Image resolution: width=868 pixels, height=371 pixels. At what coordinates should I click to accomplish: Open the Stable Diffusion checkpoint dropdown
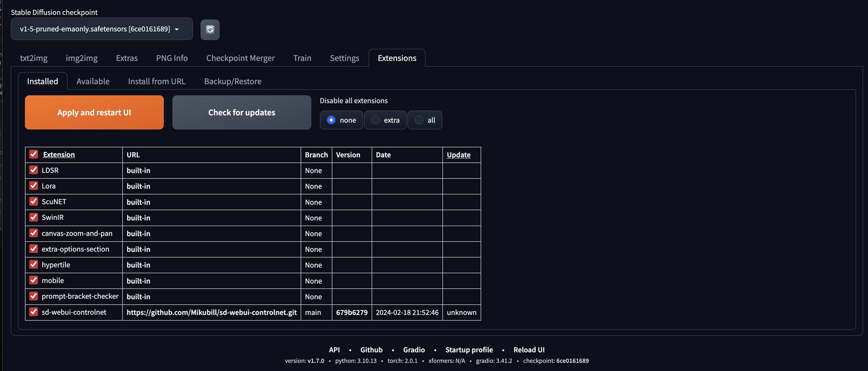tap(101, 29)
